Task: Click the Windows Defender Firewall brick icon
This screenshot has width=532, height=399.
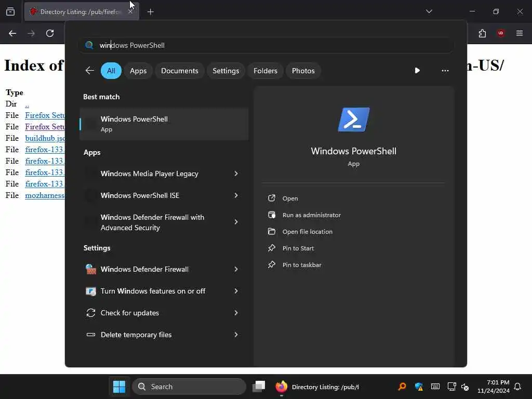Action: (90, 269)
